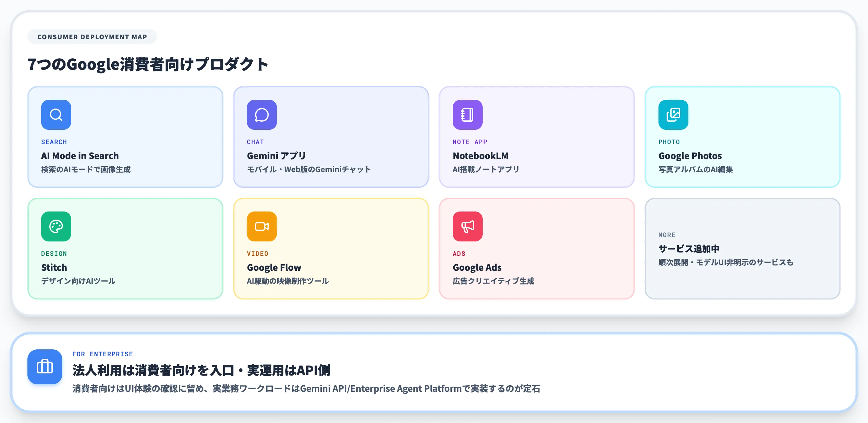The height and width of the screenshot is (423, 868).
Task: Click the teal Google Photos images icon
Action: [x=673, y=114]
